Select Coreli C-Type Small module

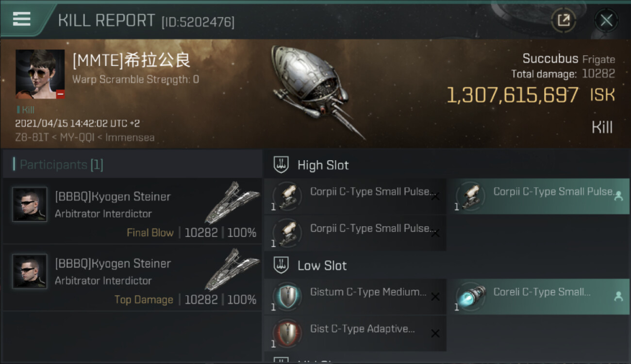click(538, 297)
